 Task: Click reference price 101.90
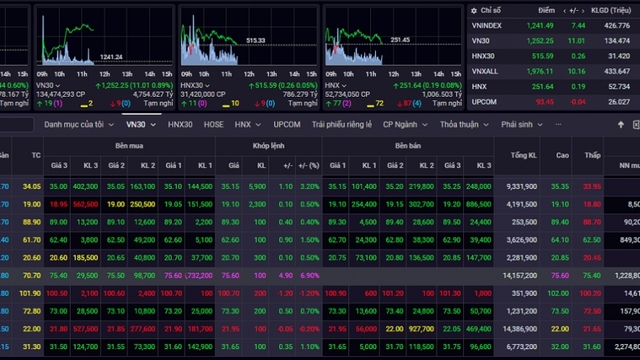click(x=30, y=293)
